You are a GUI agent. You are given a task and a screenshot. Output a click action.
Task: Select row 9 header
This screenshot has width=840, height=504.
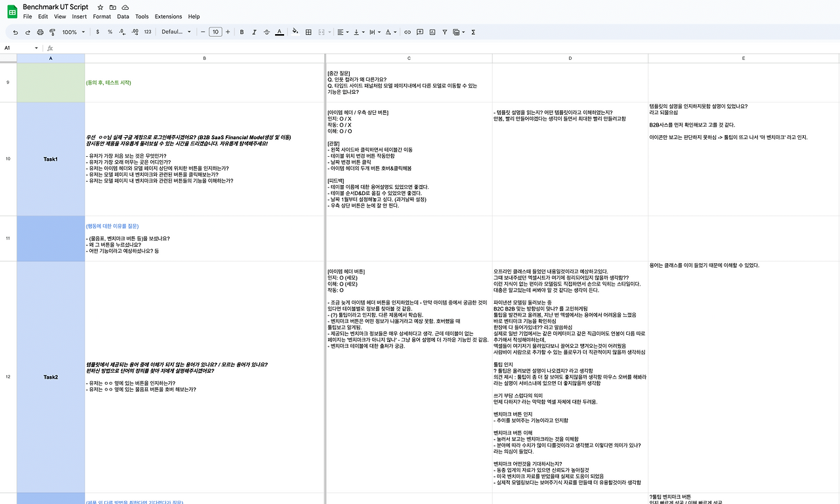coord(8,83)
